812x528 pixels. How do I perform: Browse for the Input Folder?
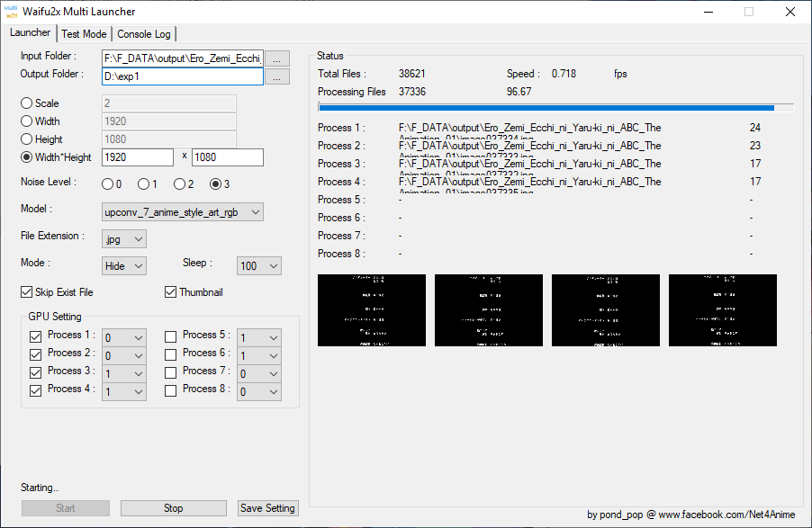pyautogui.click(x=276, y=58)
